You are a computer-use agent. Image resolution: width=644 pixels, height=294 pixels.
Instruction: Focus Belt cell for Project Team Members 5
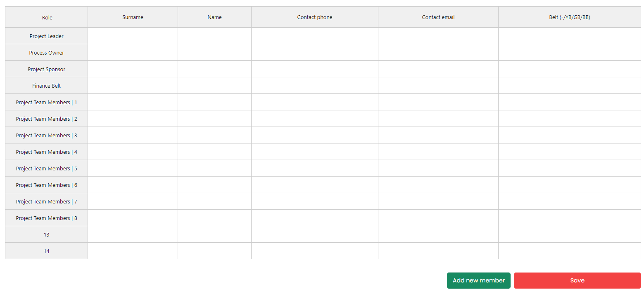(570, 168)
